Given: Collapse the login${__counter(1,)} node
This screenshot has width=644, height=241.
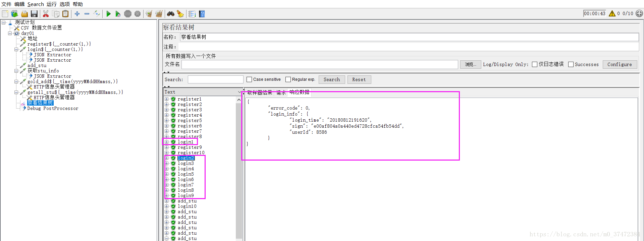Looking at the screenshot, I should click(16, 49).
